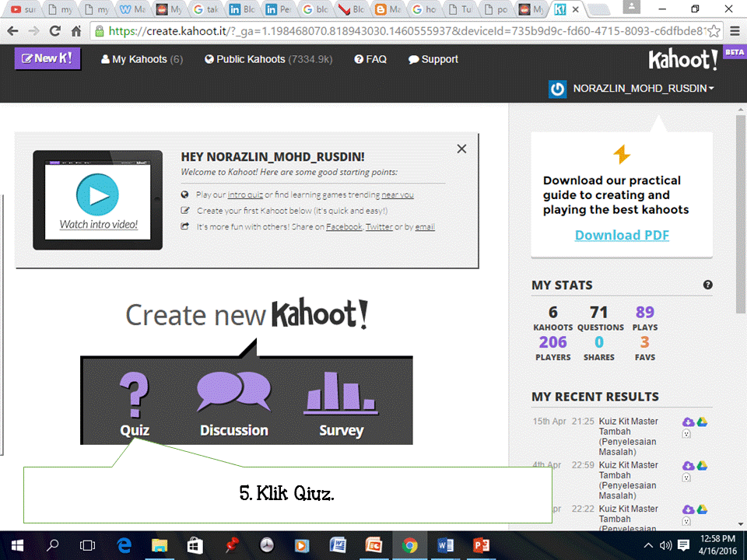Save 22:22 result to Google Drive

[702, 509]
